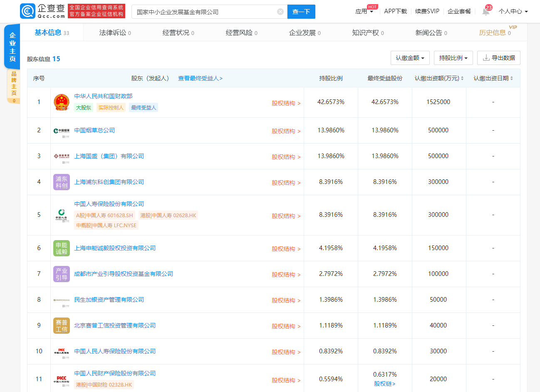View 股权结构 for 上海浦东科创集团有限公司 row

286,183
